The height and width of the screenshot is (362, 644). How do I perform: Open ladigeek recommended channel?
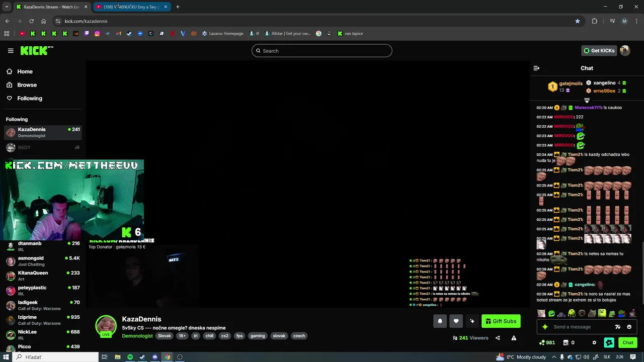(43, 305)
